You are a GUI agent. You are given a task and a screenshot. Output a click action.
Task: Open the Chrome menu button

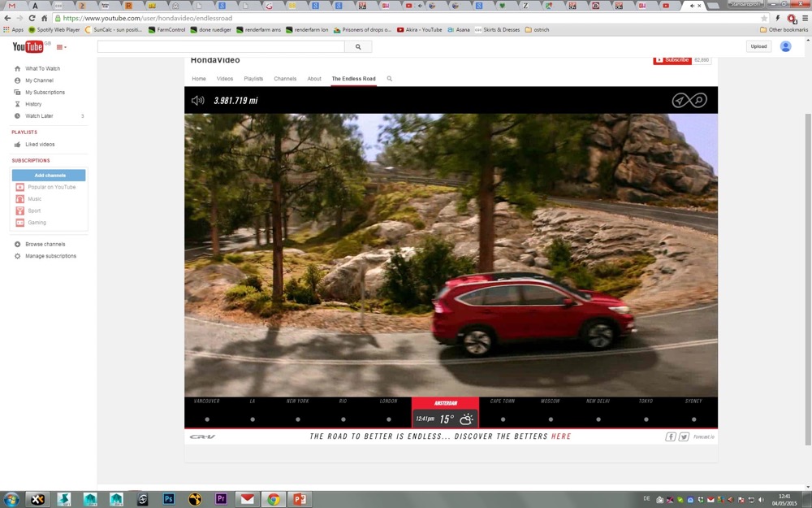[x=805, y=18]
